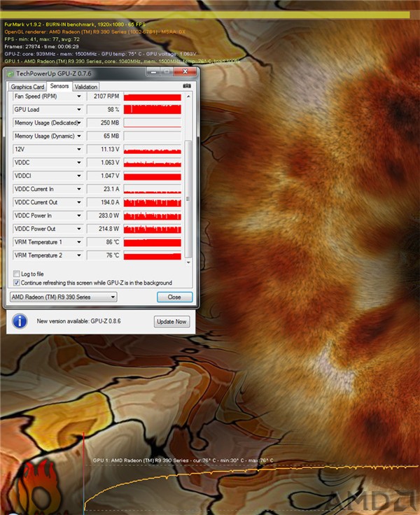The image size is (420, 515).
Task: Select the Sensors tab
Action: tap(59, 86)
